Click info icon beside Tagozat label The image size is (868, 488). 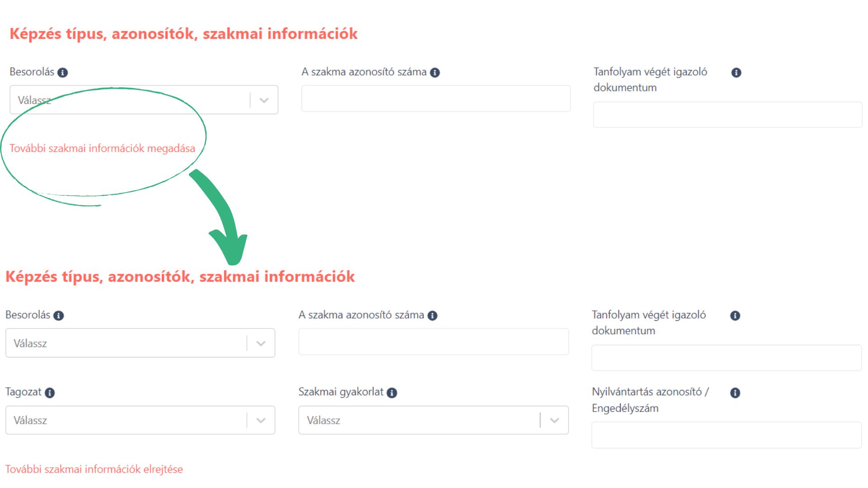click(x=50, y=393)
